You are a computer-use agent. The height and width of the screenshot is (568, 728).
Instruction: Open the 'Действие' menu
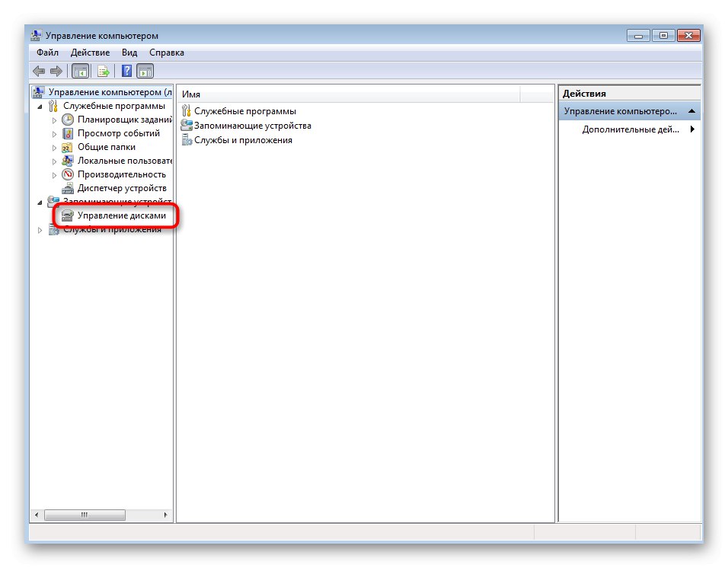[x=90, y=52]
